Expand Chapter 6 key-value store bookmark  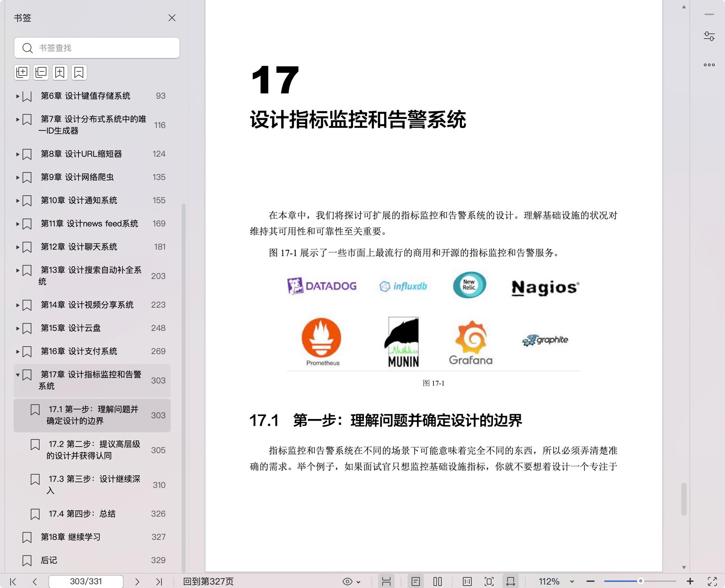point(18,96)
